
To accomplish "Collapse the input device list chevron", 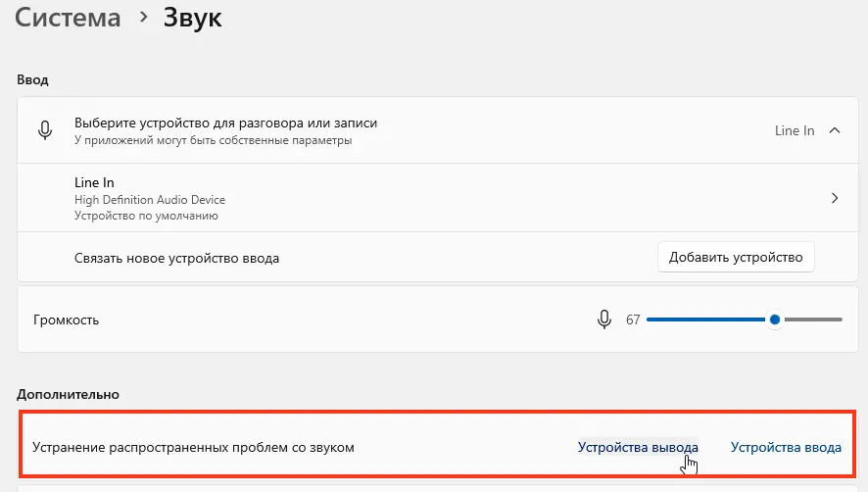I will pyautogui.click(x=835, y=130).
